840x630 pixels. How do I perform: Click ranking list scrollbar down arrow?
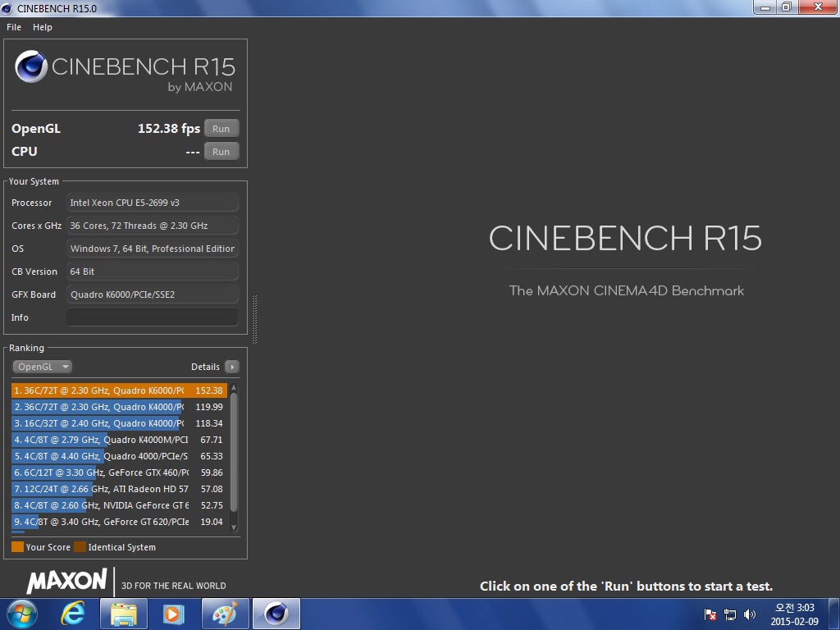tap(234, 527)
